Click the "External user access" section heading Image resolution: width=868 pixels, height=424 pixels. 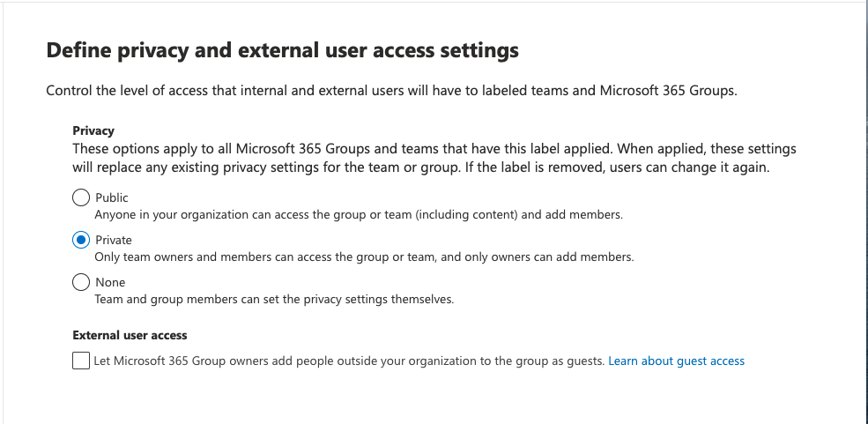point(130,335)
